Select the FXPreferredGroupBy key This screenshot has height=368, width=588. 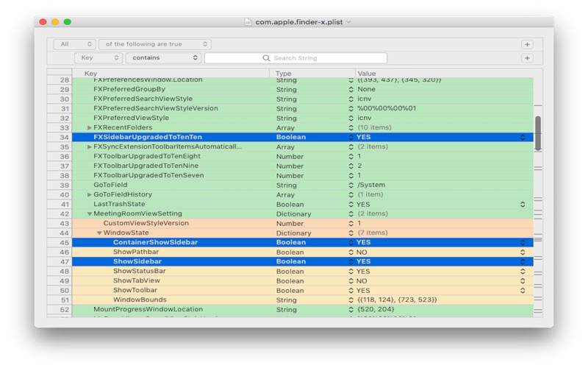pos(129,89)
